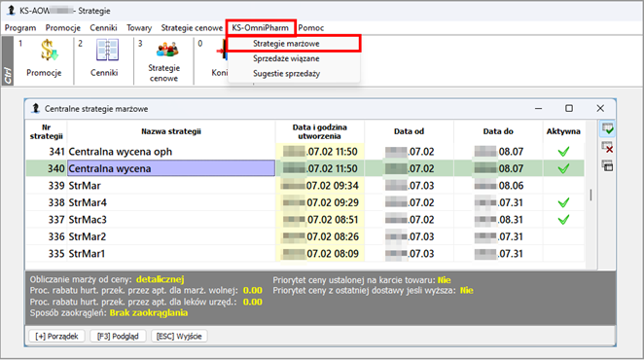Select the StrMar2 strategy row

[x=305, y=236]
